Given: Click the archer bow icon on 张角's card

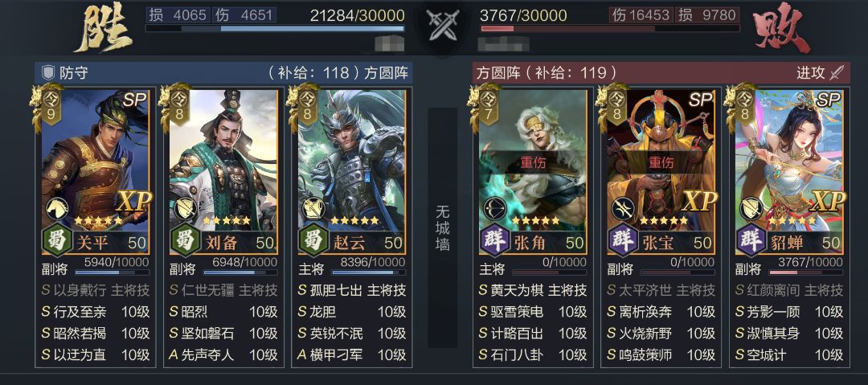Looking at the screenshot, I should click(x=493, y=208).
